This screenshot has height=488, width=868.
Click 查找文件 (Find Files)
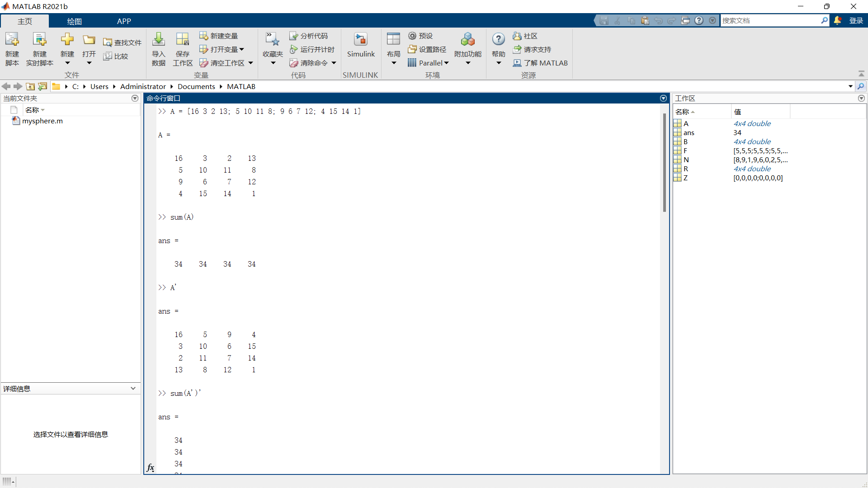[122, 42]
